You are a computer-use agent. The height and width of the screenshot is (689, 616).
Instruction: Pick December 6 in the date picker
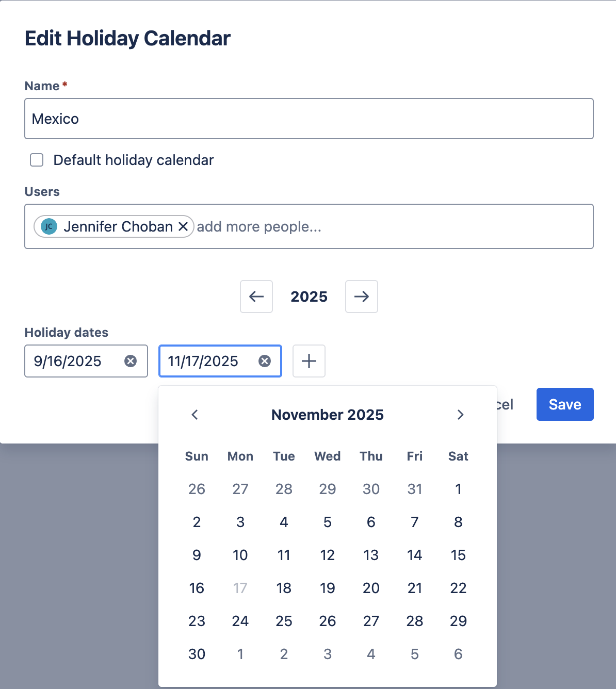[x=458, y=654]
